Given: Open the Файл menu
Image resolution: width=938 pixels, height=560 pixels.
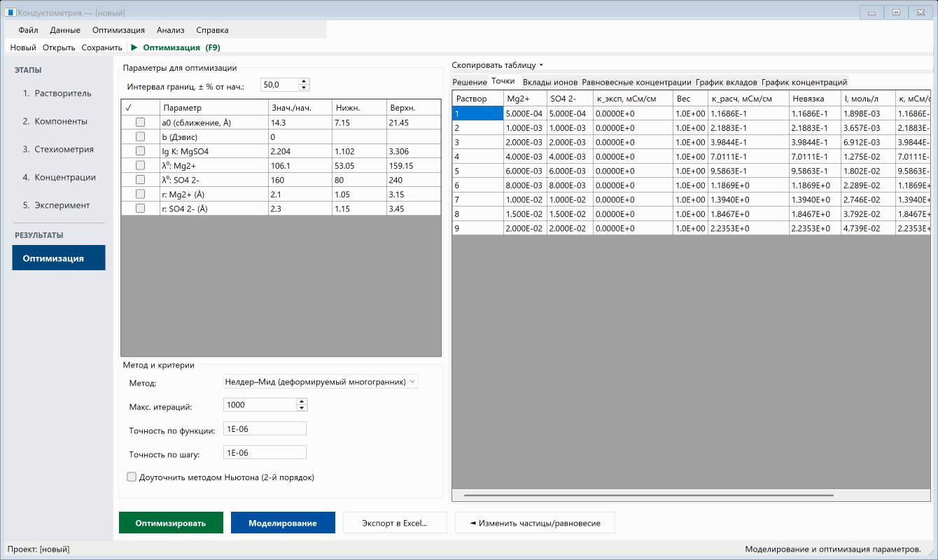Looking at the screenshot, I should point(28,30).
